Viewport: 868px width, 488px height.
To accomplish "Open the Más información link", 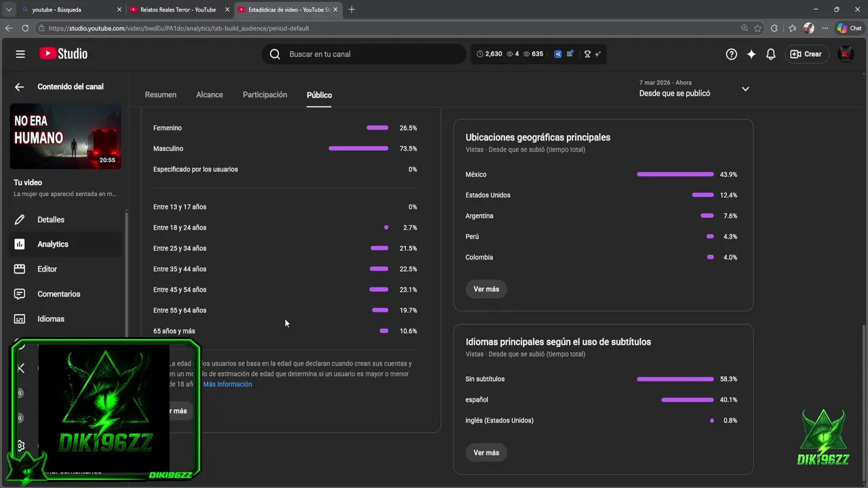I will [227, 384].
